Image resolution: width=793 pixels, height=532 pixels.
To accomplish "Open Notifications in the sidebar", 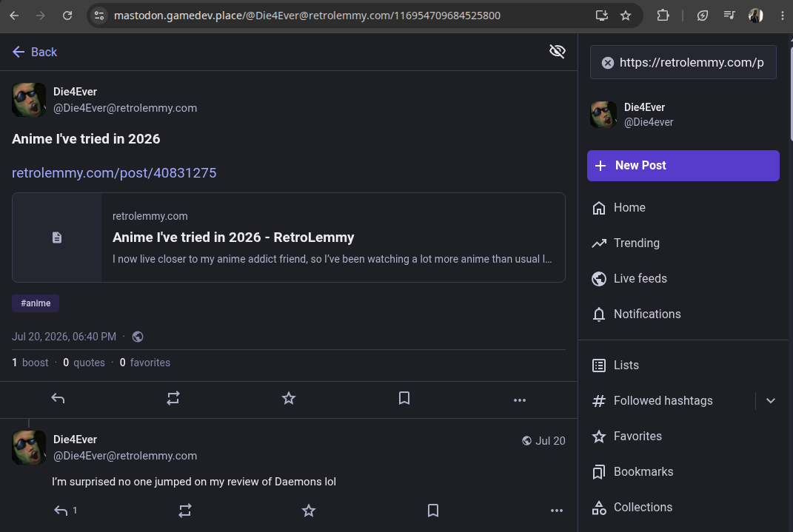I will coord(637,314).
